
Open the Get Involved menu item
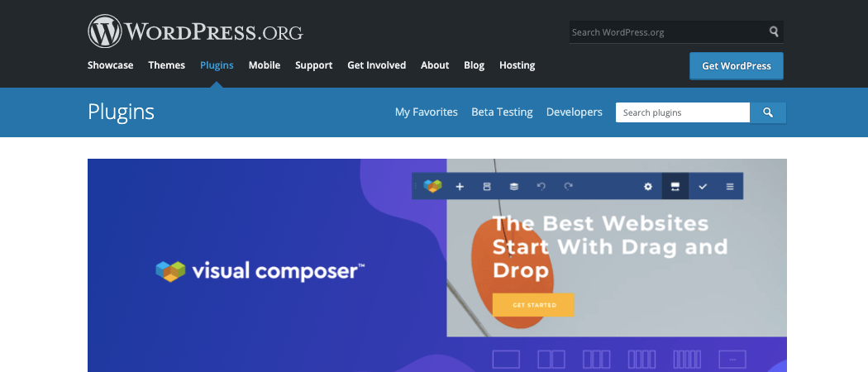(376, 65)
